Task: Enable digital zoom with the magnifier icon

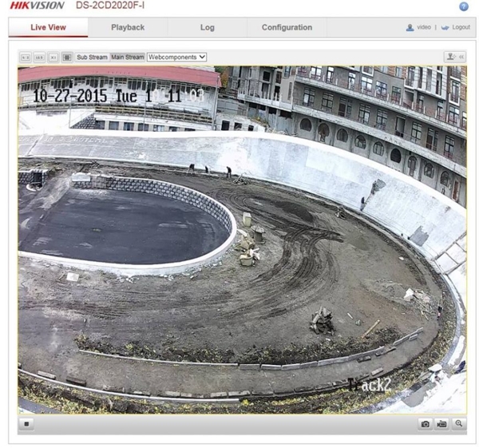Action: 458,424
